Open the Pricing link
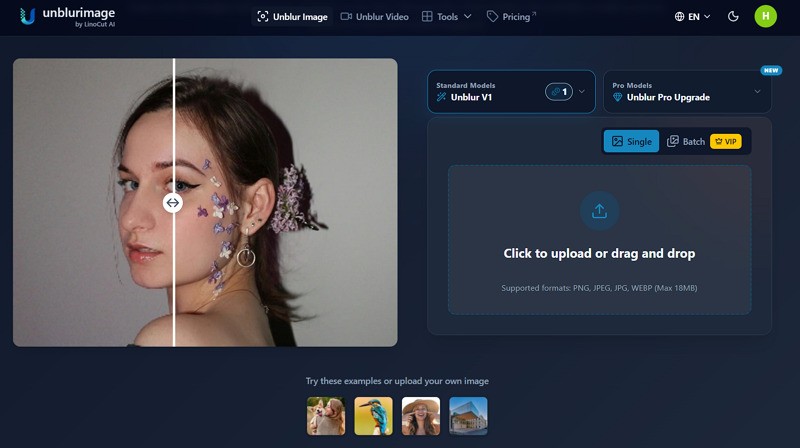Viewport: 800px width, 448px height. 511,17
